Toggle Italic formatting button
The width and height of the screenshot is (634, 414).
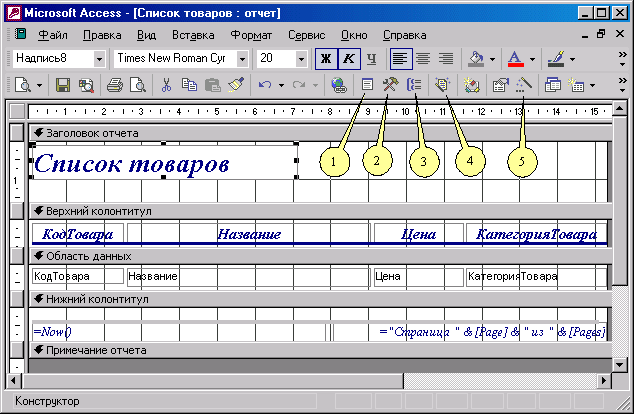pos(348,59)
